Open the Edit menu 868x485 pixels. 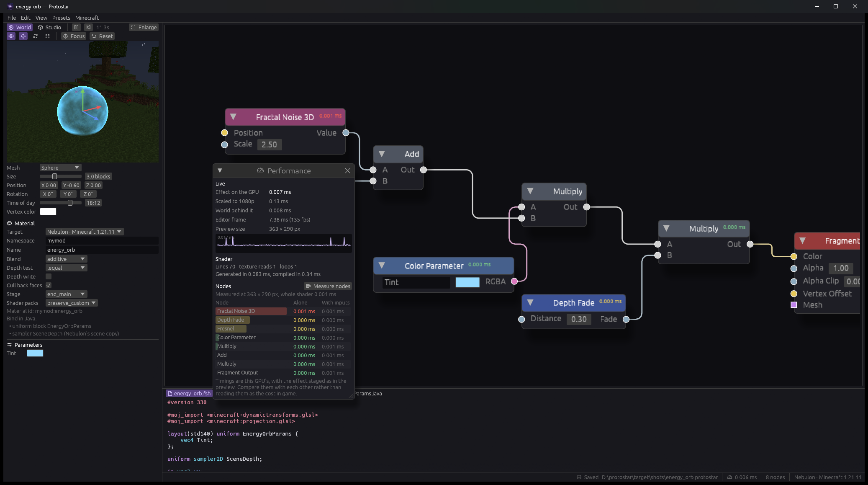tap(26, 18)
